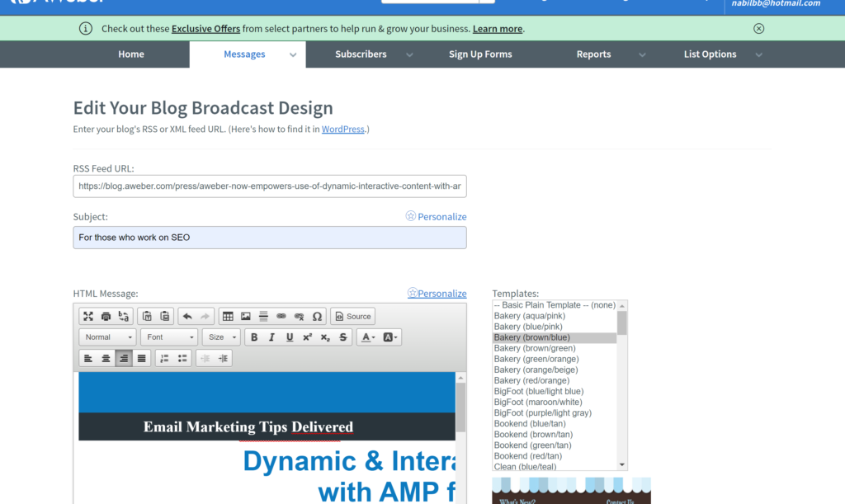Open the background color picker
Viewport: 845px width, 504px height.
pos(390,337)
